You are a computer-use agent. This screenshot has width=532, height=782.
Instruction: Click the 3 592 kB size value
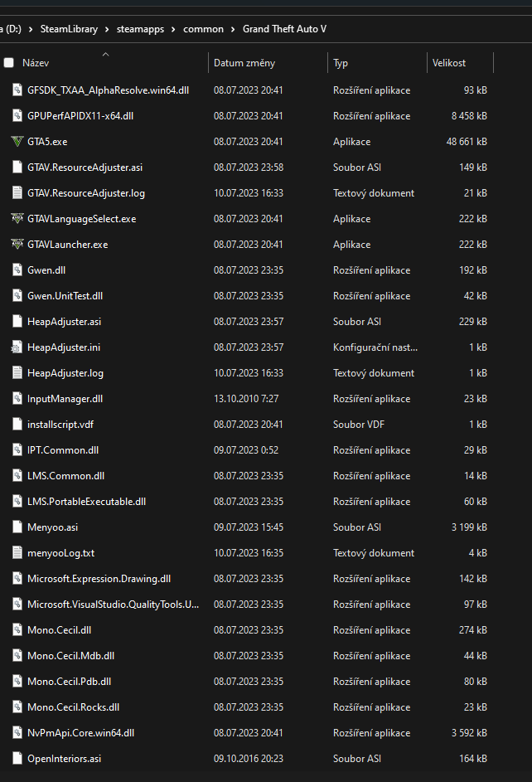(469, 732)
